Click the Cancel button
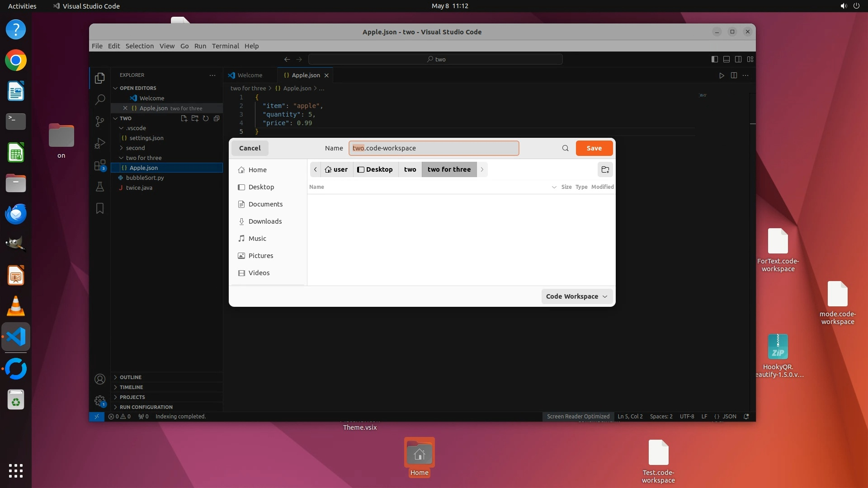Image resolution: width=868 pixels, height=488 pixels. 250,148
